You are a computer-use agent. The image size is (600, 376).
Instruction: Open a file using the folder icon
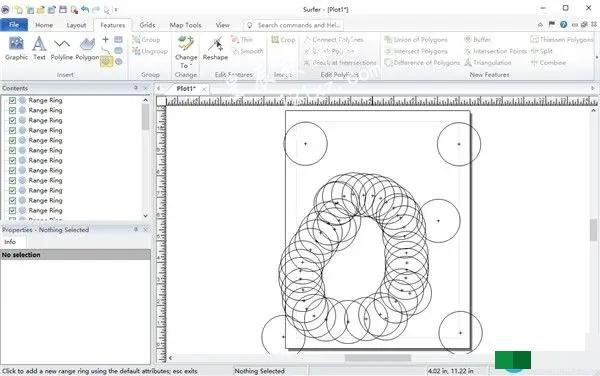[41, 9]
